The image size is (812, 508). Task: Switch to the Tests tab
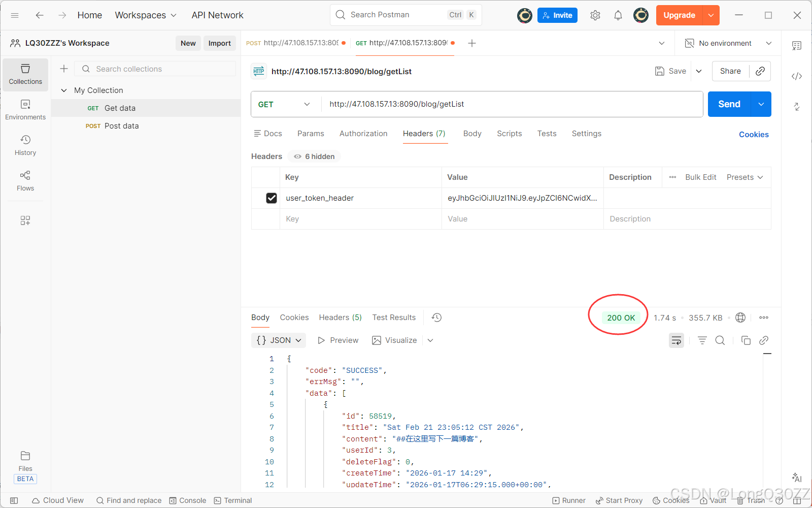[x=547, y=134]
